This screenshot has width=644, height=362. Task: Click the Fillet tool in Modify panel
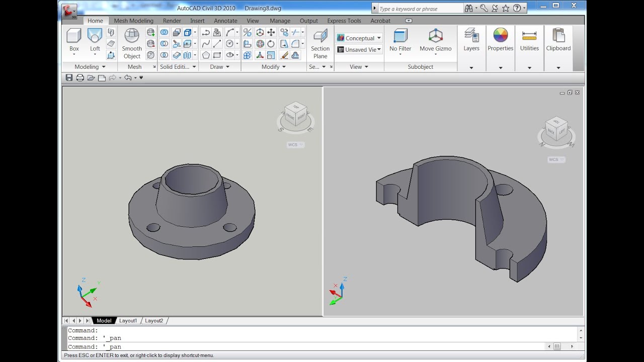296,44
